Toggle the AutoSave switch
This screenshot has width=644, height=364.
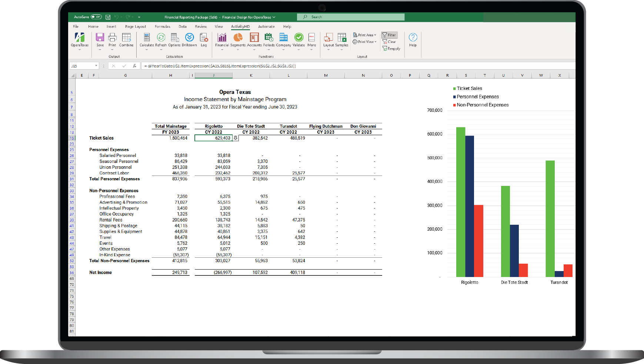(x=96, y=17)
